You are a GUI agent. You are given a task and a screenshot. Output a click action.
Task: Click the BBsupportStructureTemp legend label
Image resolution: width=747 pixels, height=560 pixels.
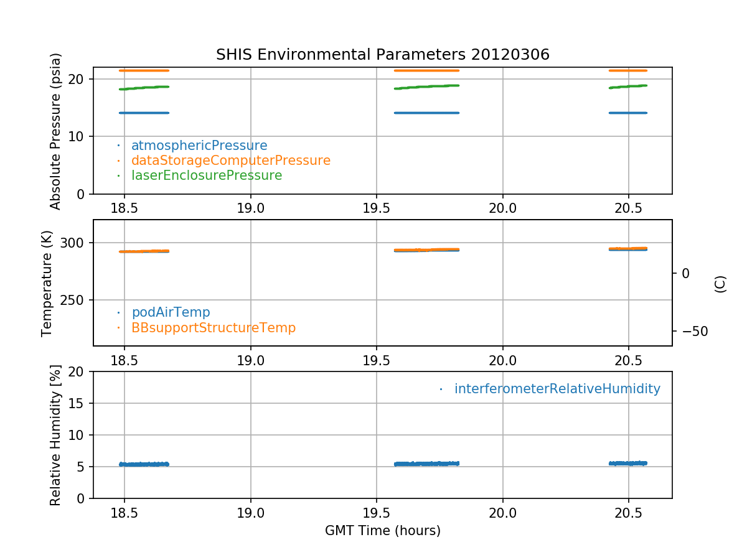[213, 327]
